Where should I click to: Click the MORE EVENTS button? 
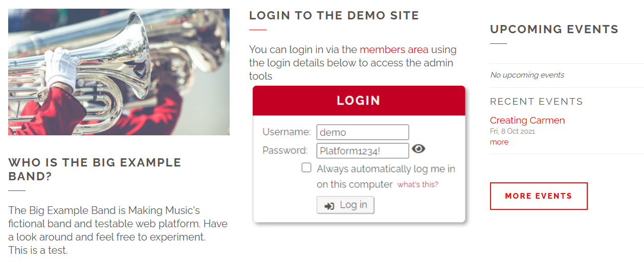tap(538, 196)
